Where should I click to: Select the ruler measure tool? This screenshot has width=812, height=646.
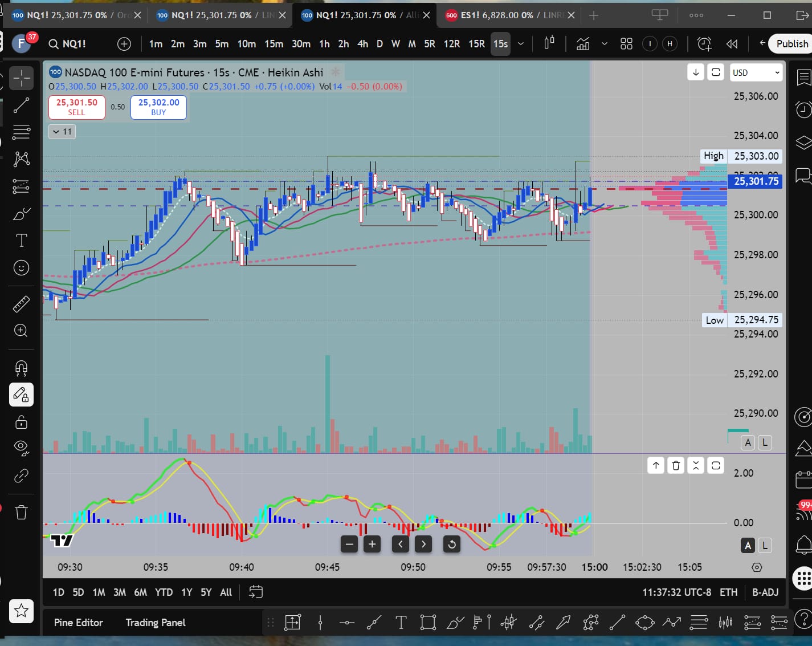coord(22,304)
